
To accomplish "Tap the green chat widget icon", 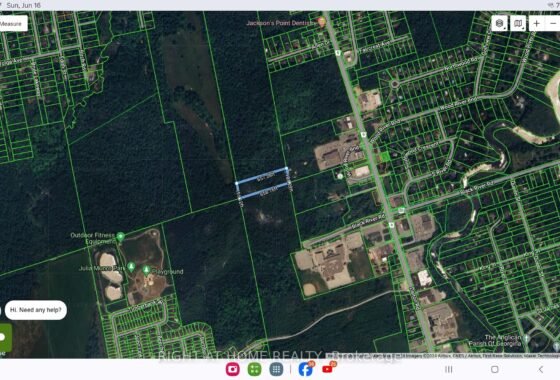I will point(5,338).
